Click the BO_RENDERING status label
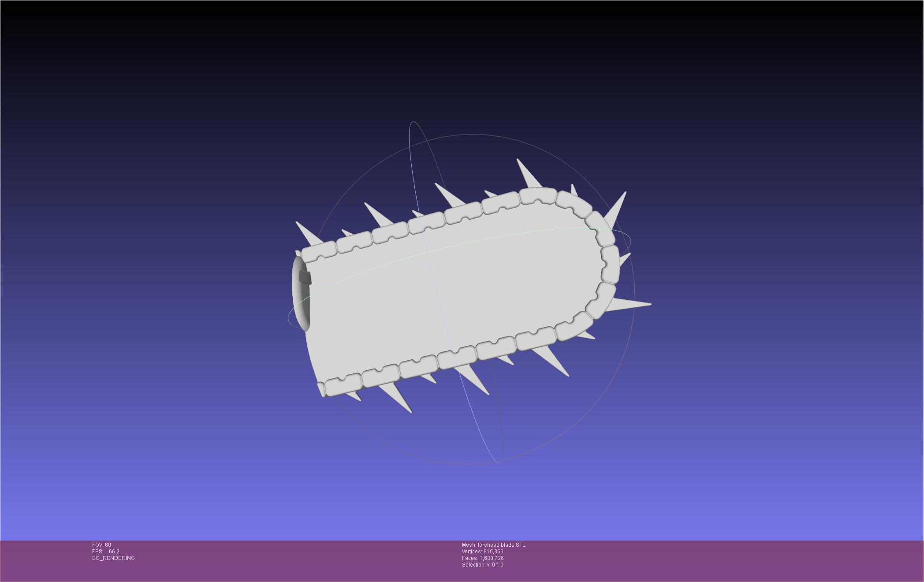This screenshot has width=924, height=582. (x=113, y=558)
